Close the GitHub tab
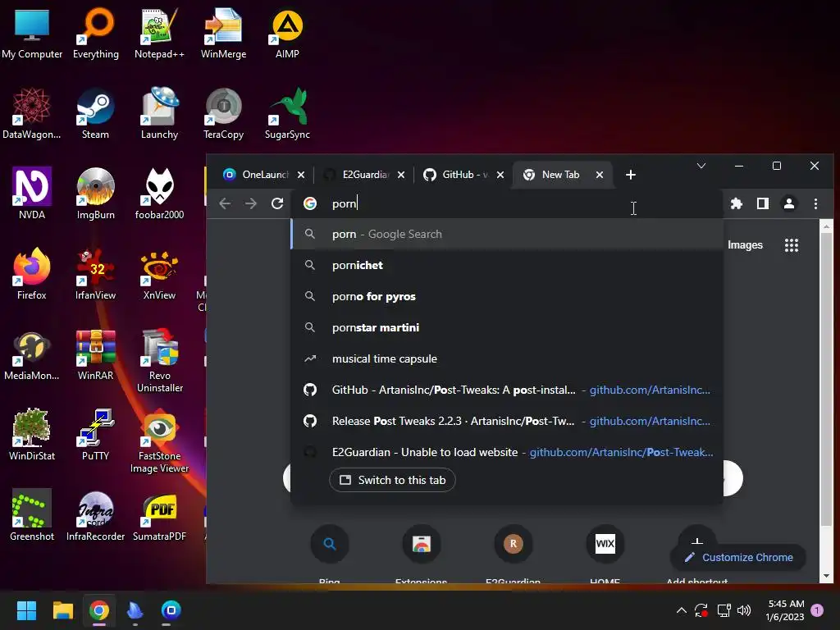Image resolution: width=840 pixels, height=630 pixels. click(500, 175)
